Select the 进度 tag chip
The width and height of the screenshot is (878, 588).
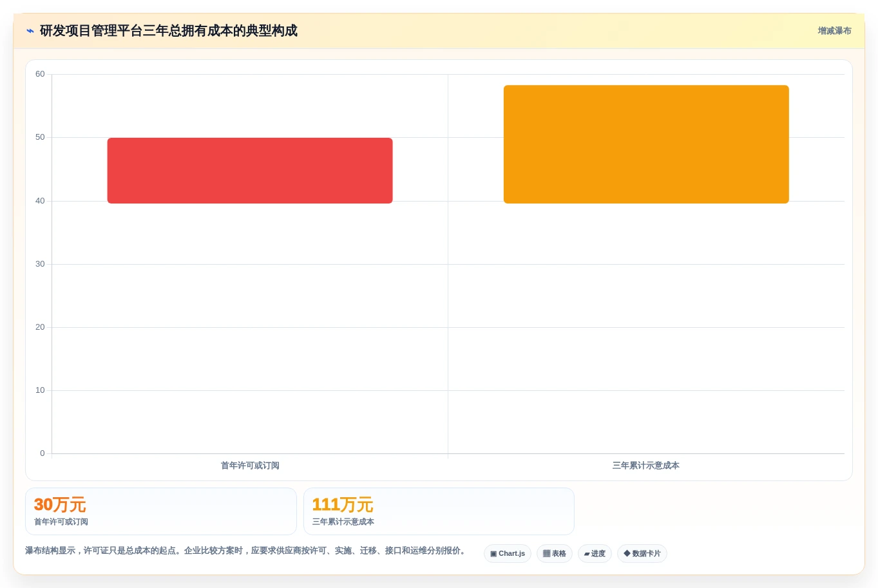point(595,554)
